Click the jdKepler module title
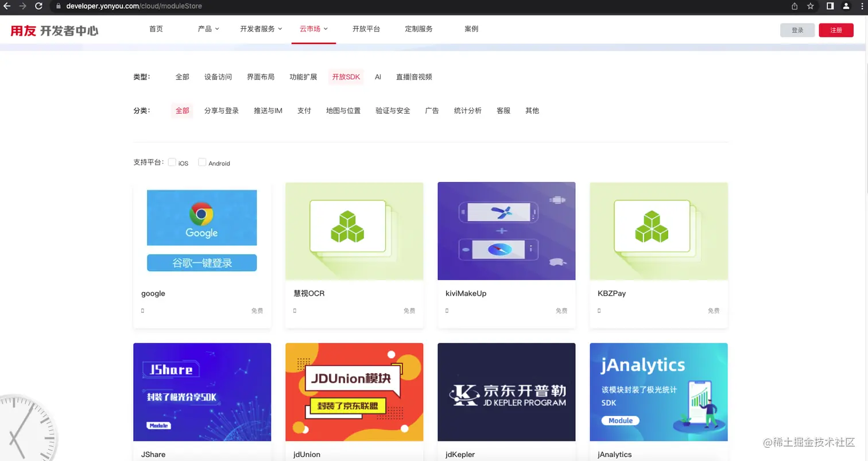 pos(460,454)
